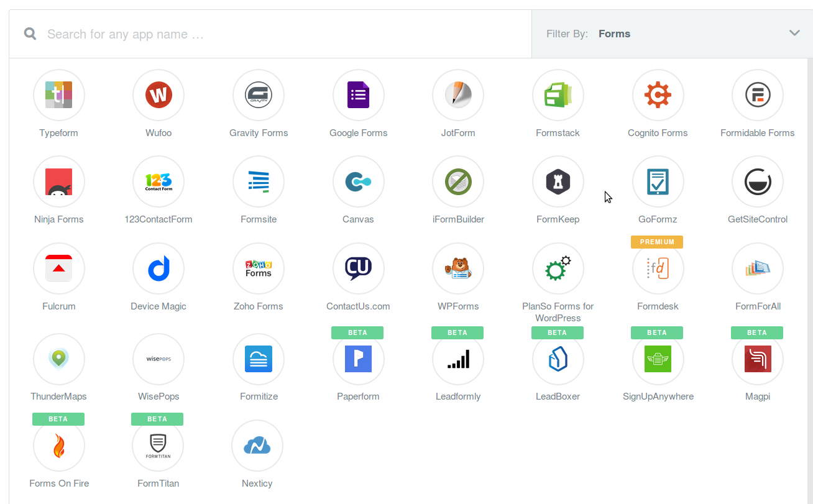Image resolution: width=813 pixels, height=504 pixels.
Task: Click the Typeform text label
Action: 58,133
